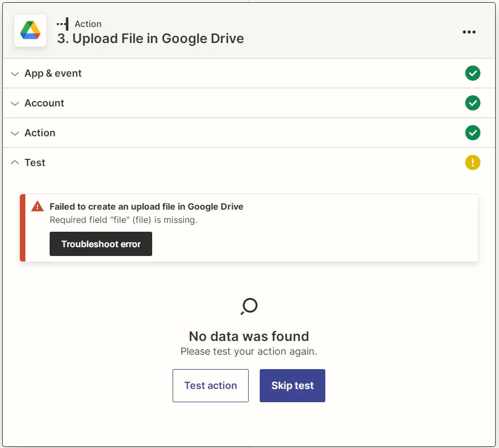The height and width of the screenshot is (448, 499).
Task: Click the Troubleshoot error button
Action: [x=100, y=244]
